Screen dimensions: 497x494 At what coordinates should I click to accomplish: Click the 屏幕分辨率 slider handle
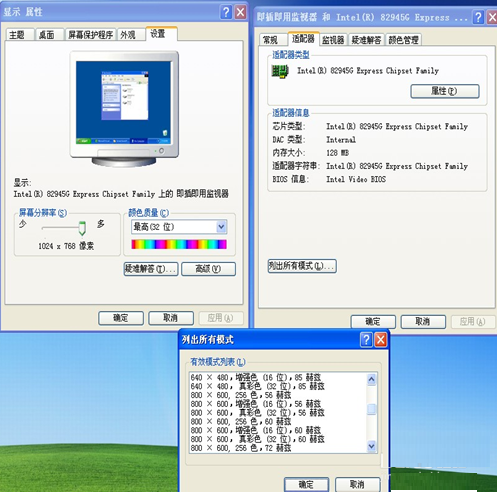click(82, 228)
